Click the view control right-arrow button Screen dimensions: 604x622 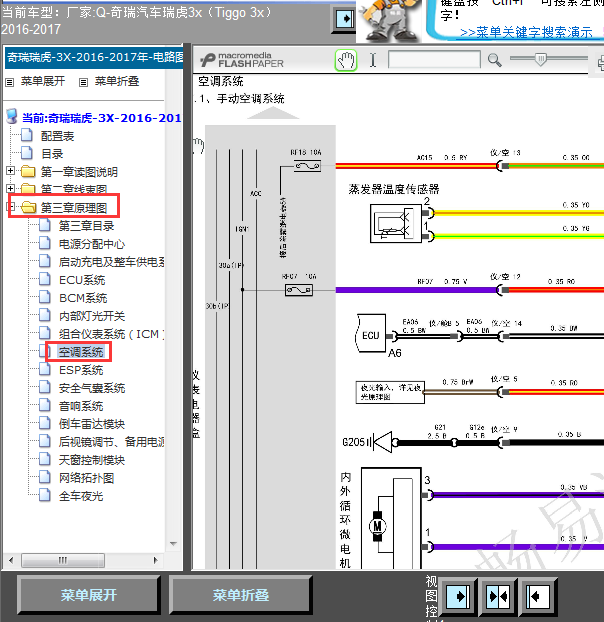point(458,596)
